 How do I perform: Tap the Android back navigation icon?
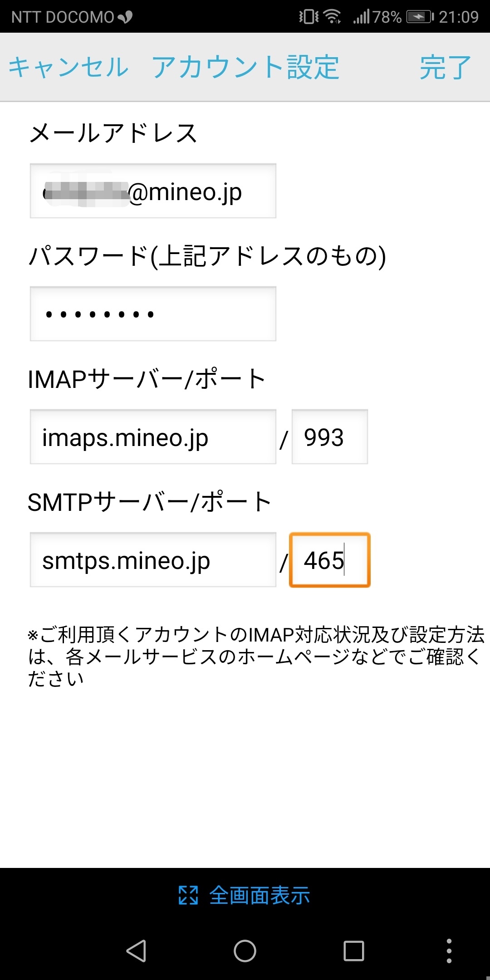(136, 951)
